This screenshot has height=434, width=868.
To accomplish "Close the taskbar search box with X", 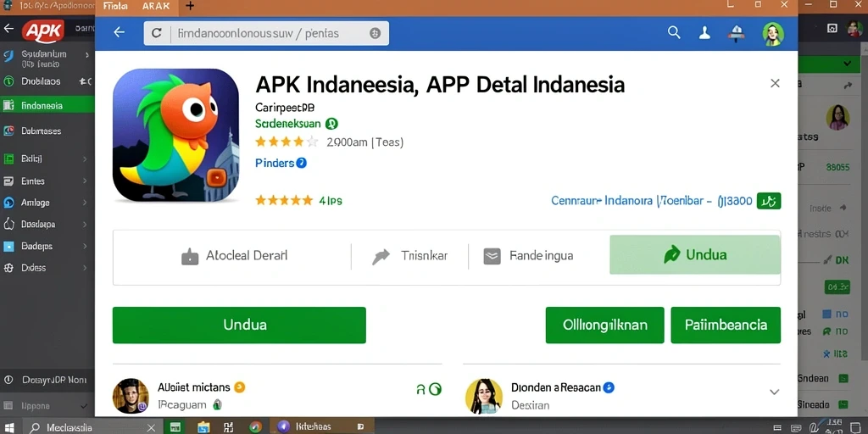I will click(x=152, y=427).
